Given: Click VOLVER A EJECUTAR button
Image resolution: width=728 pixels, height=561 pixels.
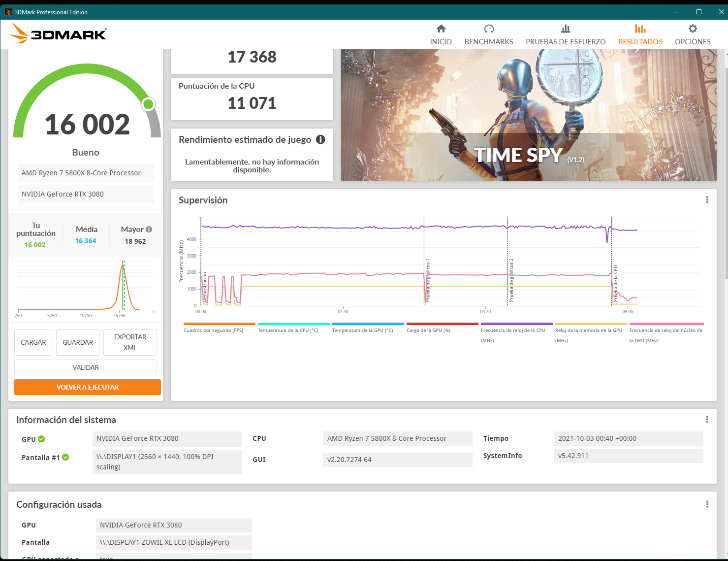Looking at the screenshot, I should [x=88, y=387].
